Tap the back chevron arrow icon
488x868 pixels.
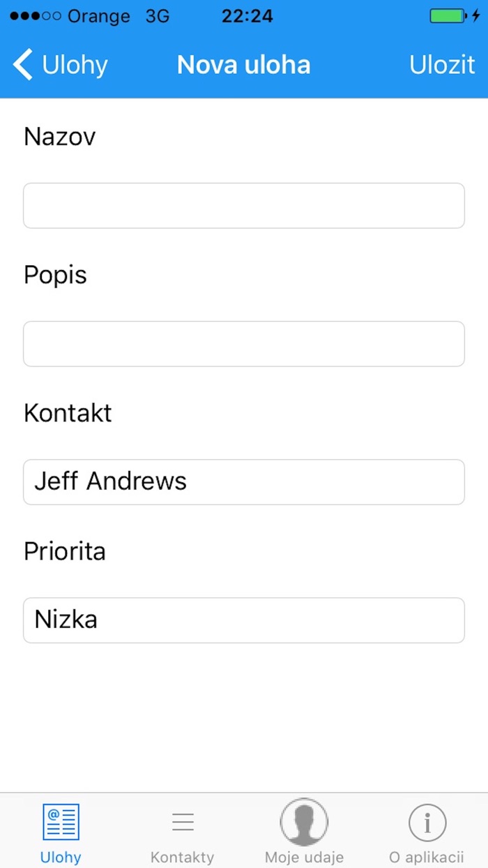[22, 65]
